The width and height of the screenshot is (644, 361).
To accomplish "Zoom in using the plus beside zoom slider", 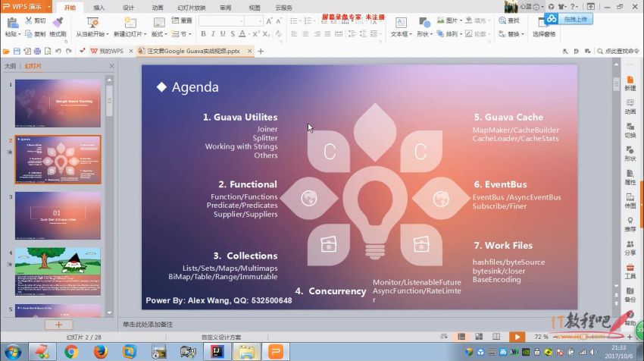I will point(630,337).
